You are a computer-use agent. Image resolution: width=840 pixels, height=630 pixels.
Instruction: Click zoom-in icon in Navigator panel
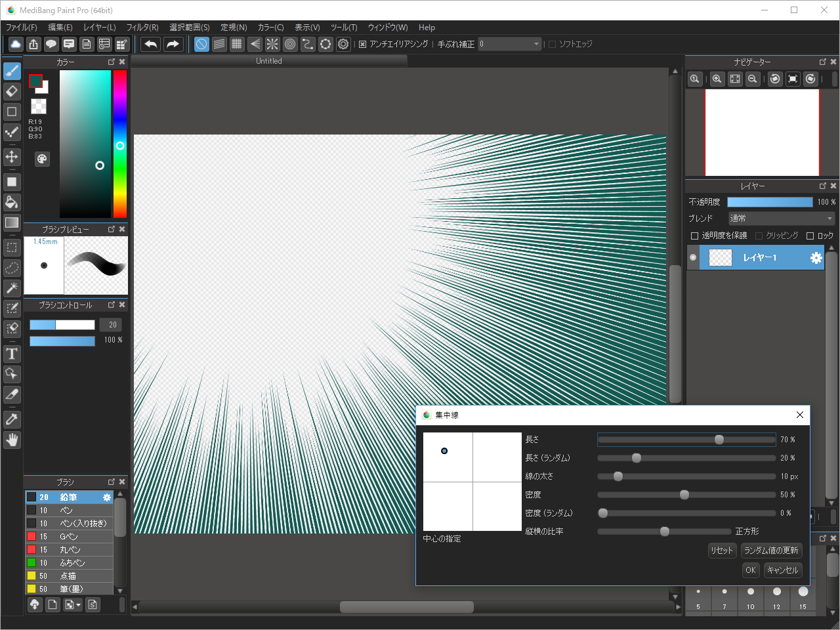point(717,79)
